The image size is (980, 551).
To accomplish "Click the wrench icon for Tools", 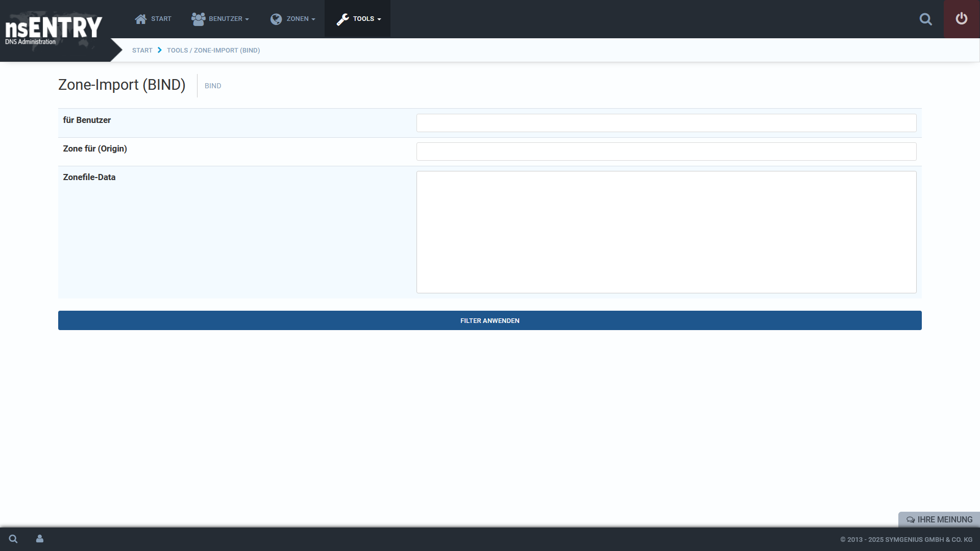I will pyautogui.click(x=342, y=19).
